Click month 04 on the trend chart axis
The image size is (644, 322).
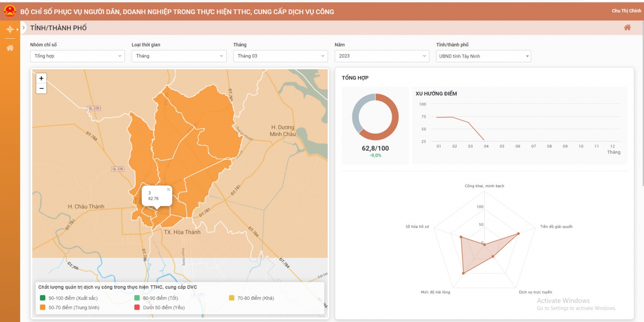[x=486, y=146]
